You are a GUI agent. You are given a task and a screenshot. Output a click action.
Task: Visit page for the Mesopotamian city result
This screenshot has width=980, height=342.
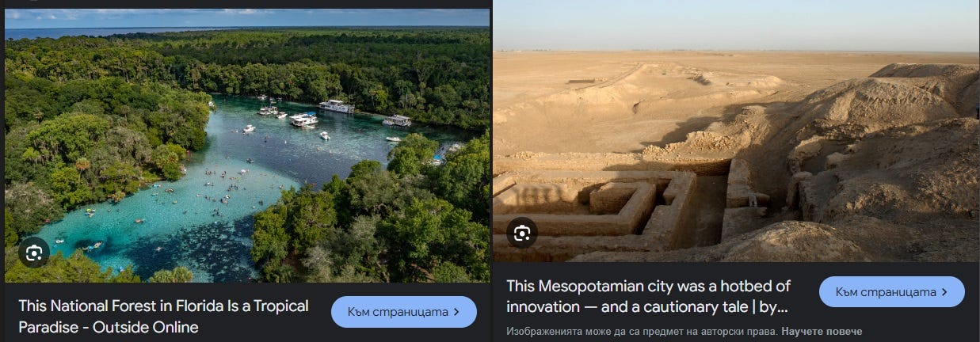point(892,292)
